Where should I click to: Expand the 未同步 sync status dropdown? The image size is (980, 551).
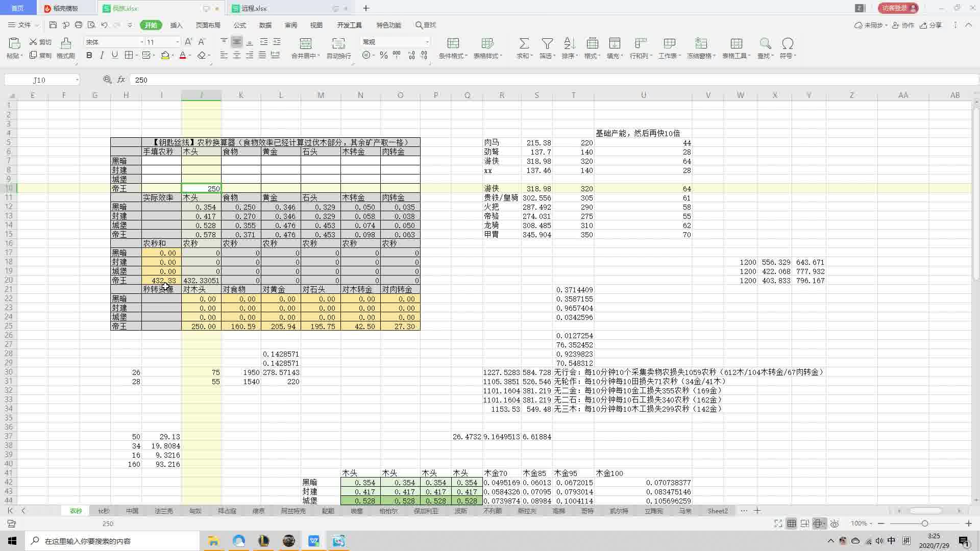[x=886, y=25]
